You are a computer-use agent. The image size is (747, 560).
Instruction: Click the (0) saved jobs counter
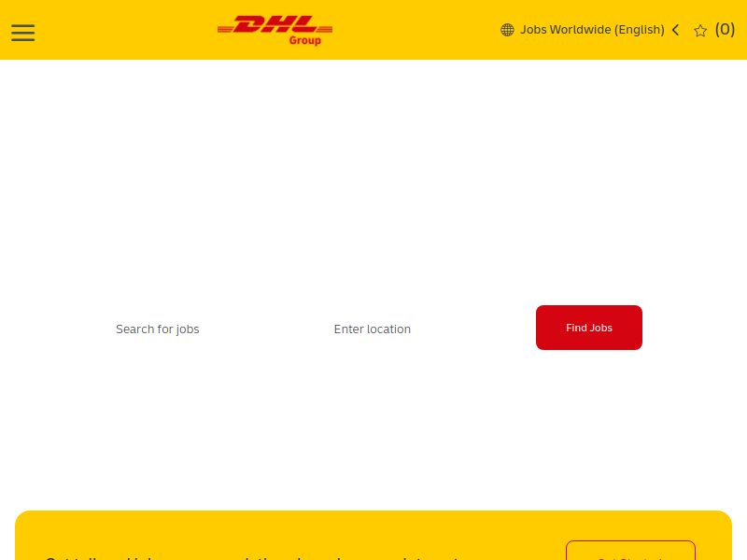point(725,30)
